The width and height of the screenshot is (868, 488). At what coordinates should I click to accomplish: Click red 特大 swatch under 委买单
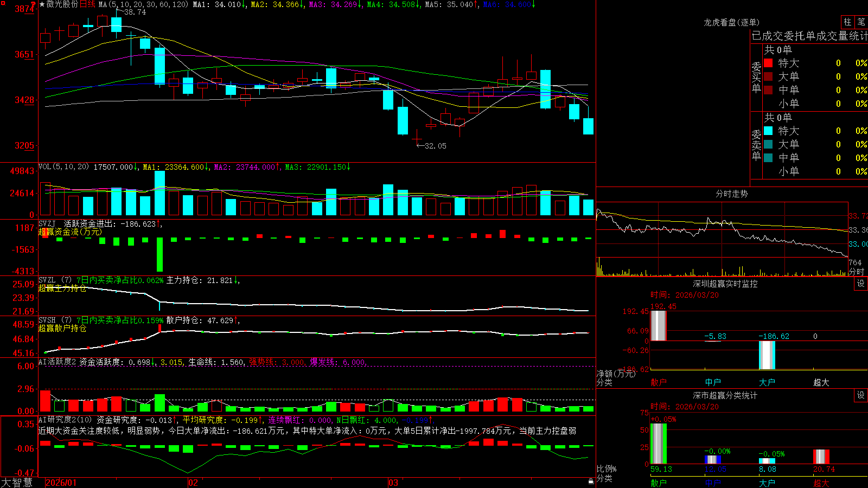[768, 63]
